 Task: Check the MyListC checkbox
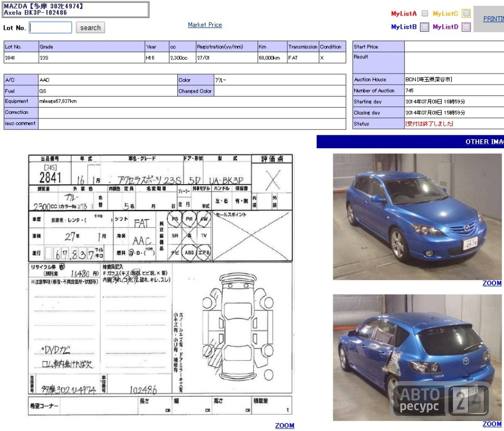(466, 13)
